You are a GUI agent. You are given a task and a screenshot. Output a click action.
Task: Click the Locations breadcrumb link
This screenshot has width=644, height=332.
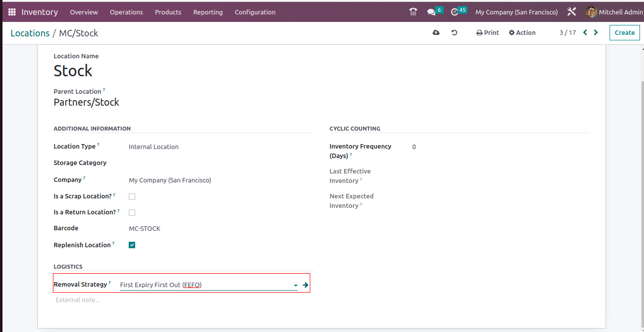tap(30, 33)
